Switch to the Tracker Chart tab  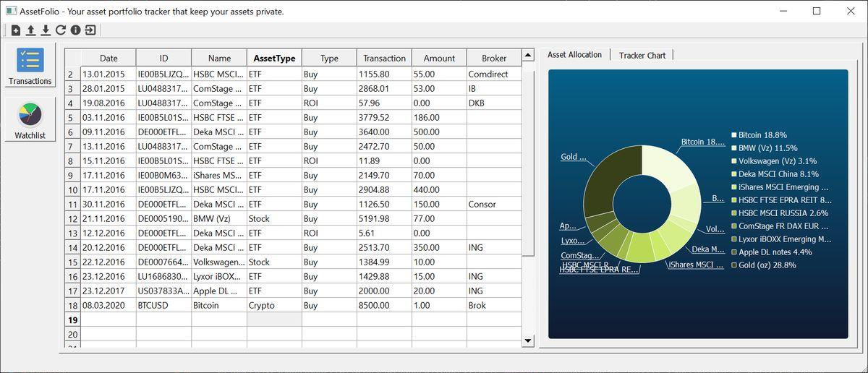642,56
